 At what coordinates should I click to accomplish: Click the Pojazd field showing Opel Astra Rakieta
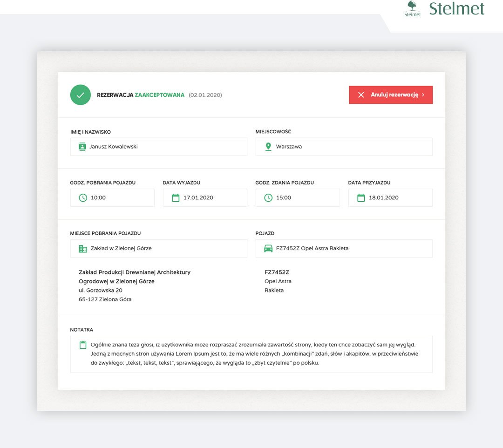(x=344, y=248)
